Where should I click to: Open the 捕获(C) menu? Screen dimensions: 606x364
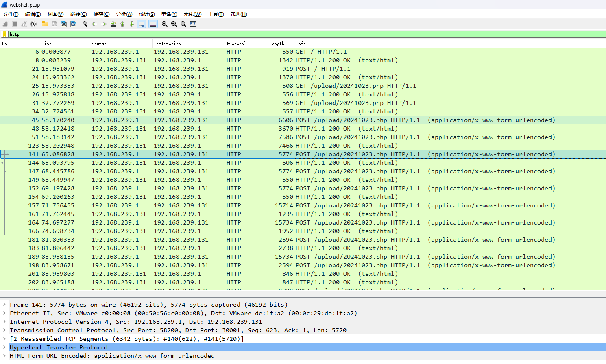click(x=101, y=14)
